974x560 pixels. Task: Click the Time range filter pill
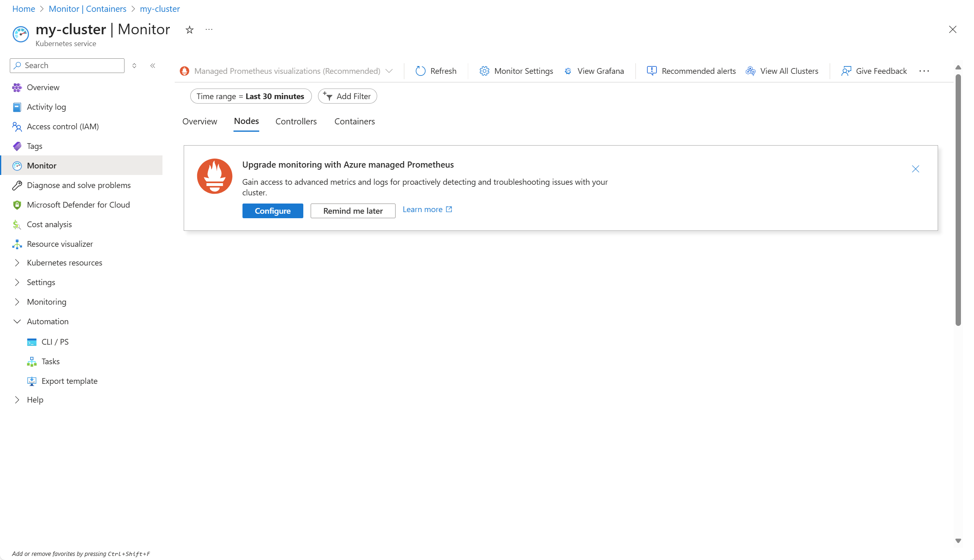point(251,96)
